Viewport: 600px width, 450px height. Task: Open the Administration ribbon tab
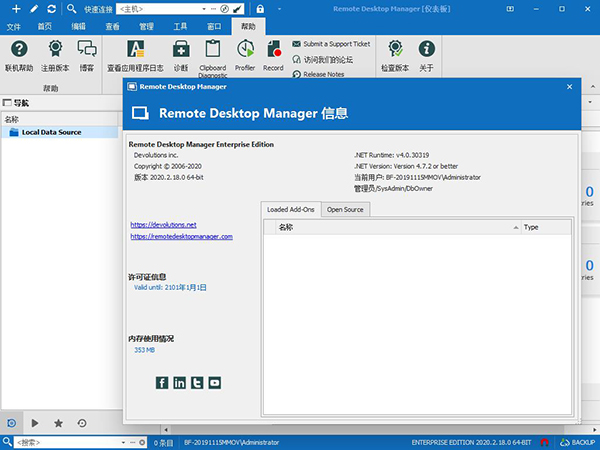tap(146, 26)
